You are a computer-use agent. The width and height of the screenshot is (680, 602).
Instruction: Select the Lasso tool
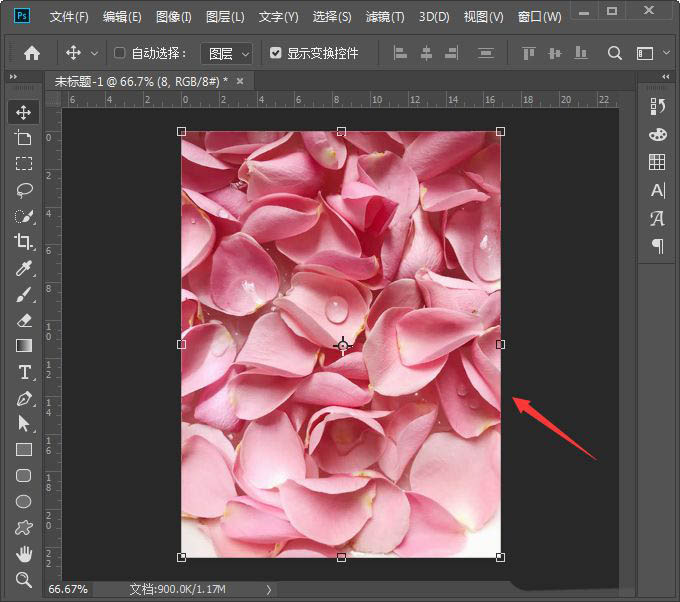coord(23,190)
